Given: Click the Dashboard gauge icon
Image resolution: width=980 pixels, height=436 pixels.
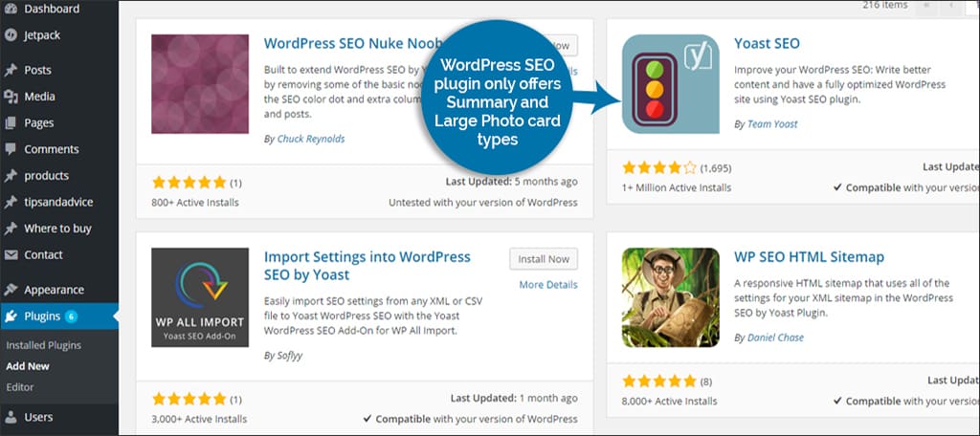Looking at the screenshot, I should pyautogui.click(x=11, y=10).
